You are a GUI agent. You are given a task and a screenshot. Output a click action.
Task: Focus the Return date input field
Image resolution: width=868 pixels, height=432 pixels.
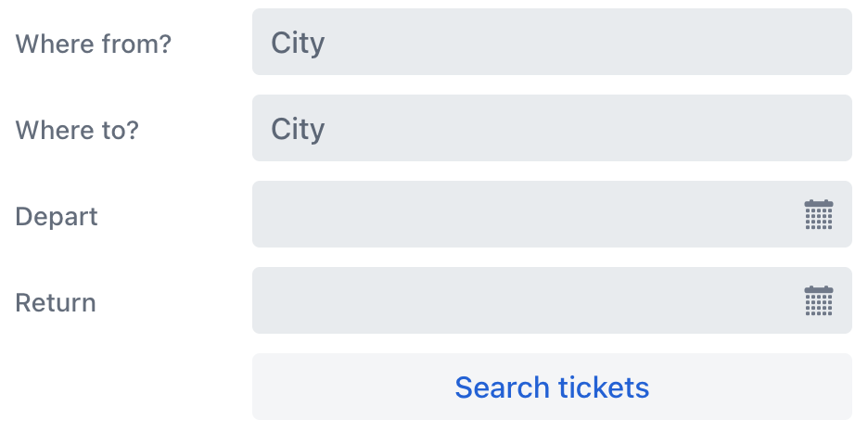click(x=519, y=301)
